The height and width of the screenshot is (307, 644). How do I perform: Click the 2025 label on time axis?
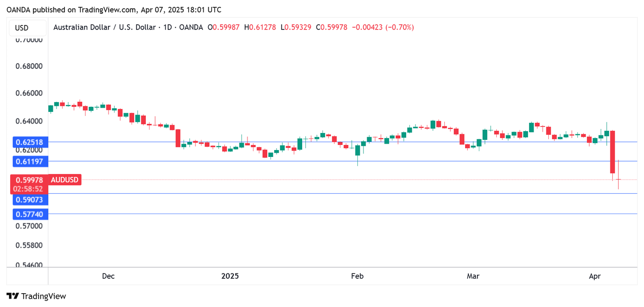click(x=230, y=276)
